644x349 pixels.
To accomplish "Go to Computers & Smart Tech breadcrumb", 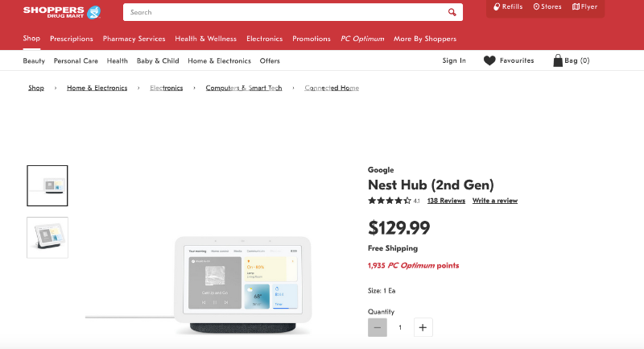I will click(244, 88).
